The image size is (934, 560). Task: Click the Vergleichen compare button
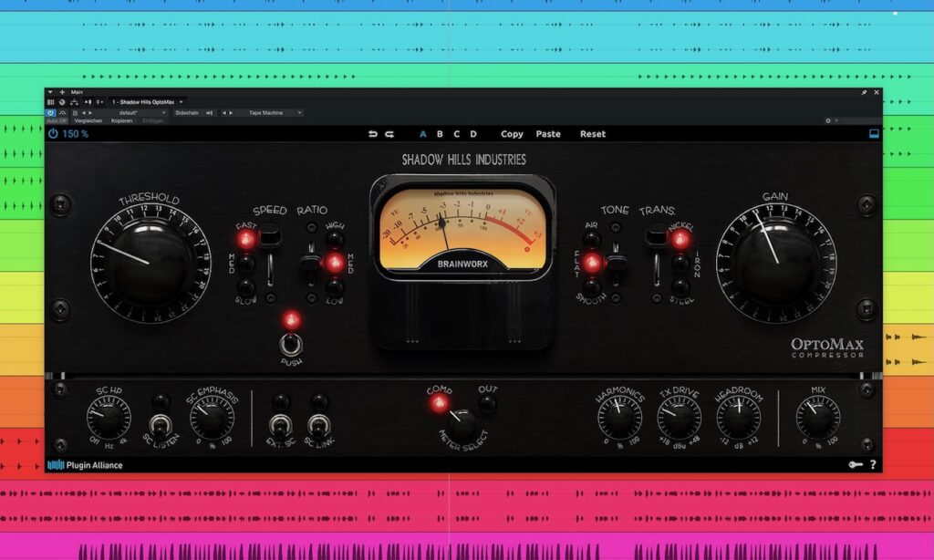coord(88,121)
